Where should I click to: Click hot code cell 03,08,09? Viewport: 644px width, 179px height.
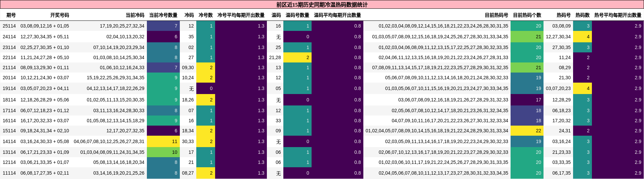562,26
